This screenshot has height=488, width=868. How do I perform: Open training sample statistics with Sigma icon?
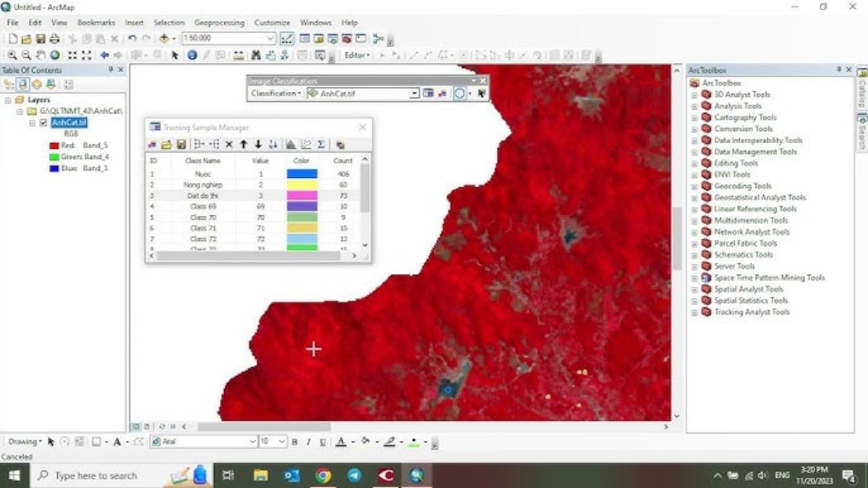click(x=321, y=144)
